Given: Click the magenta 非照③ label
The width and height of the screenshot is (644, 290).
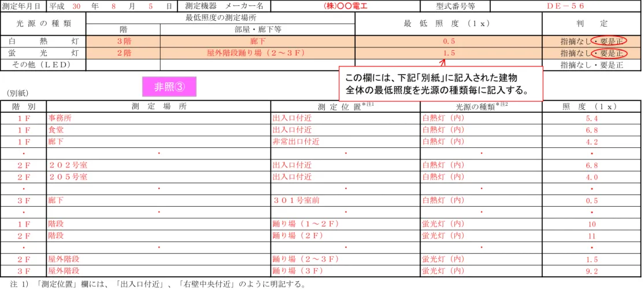Looking at the screenshot, I should point(169,87).
